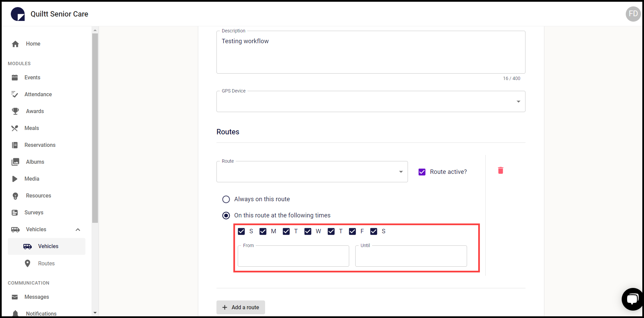Select Always on this route option
The width and height of the screenshot is (644, 318).
tap(226, 199)
